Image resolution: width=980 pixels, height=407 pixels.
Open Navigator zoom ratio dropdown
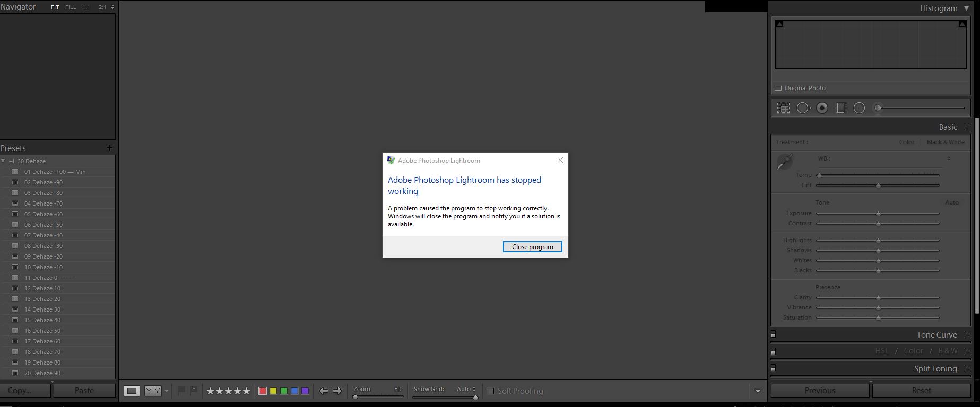click(x=112, y=7)
